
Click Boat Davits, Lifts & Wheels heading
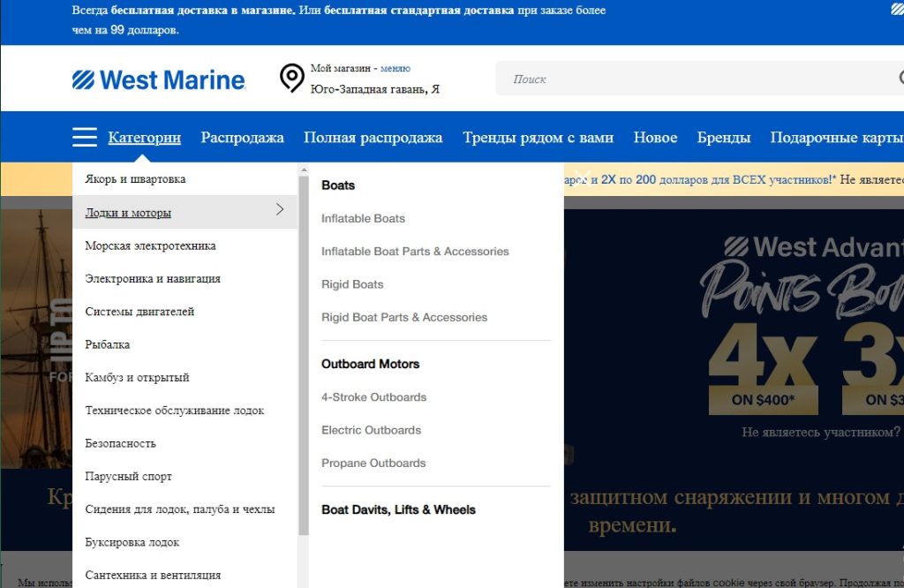[398, 509]
